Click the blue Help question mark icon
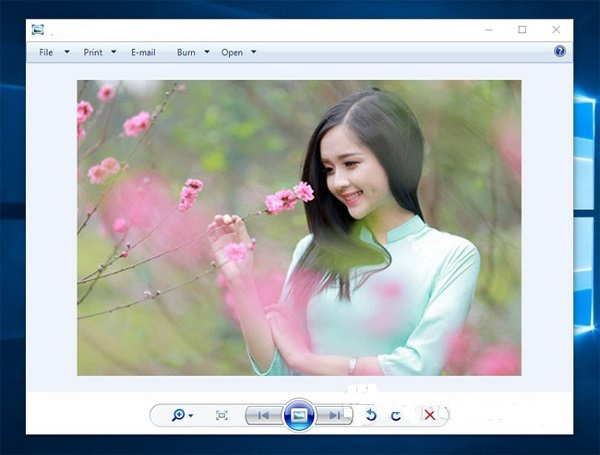 [x=560, y=51]
